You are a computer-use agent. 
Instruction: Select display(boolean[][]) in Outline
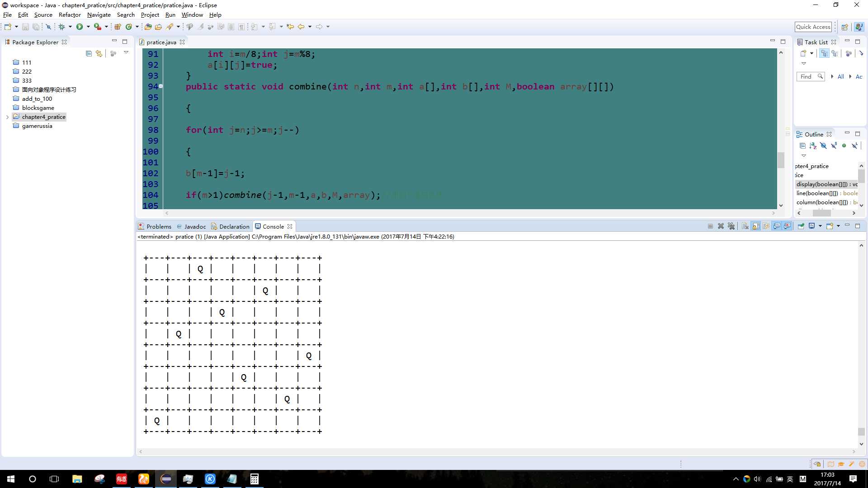tap(826, 184)
